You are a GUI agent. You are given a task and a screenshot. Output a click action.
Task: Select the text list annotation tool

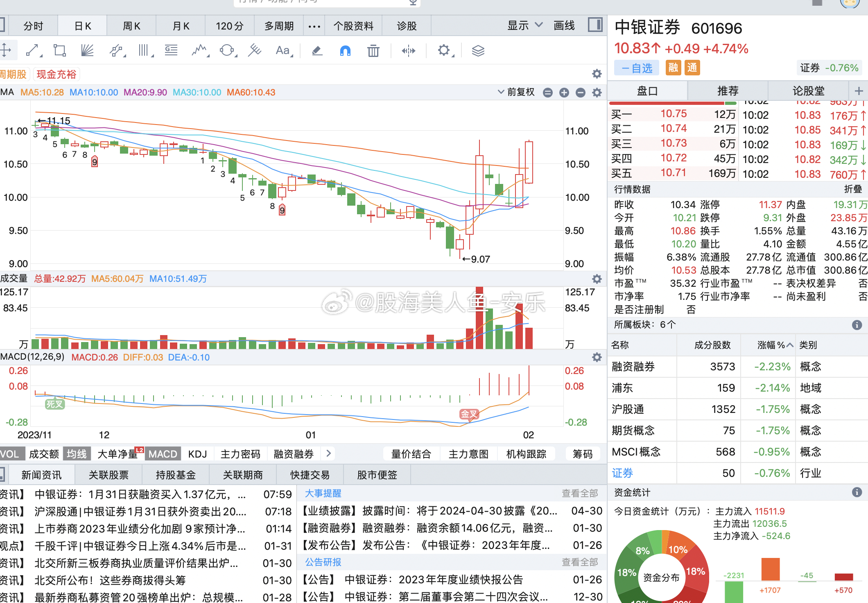pyautogui.click(x=171, y=50)
